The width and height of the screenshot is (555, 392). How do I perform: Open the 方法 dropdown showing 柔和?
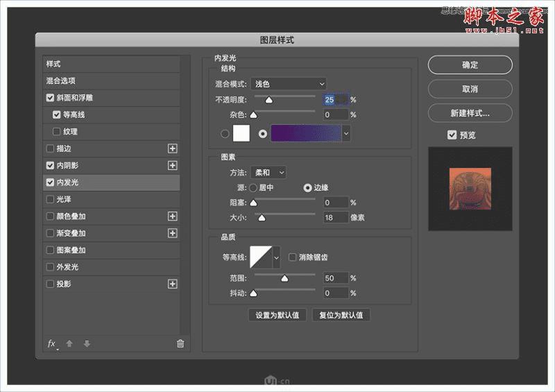click(x=268, y=173)
